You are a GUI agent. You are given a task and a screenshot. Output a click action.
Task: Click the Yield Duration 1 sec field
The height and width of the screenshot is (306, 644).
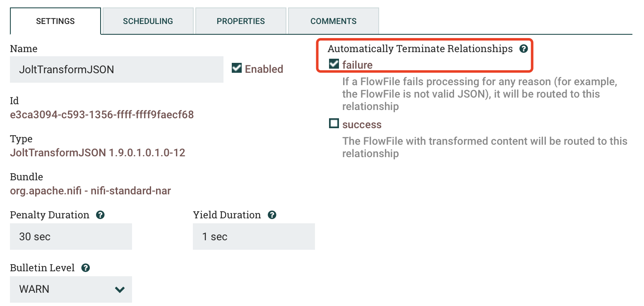coord(254,237)
